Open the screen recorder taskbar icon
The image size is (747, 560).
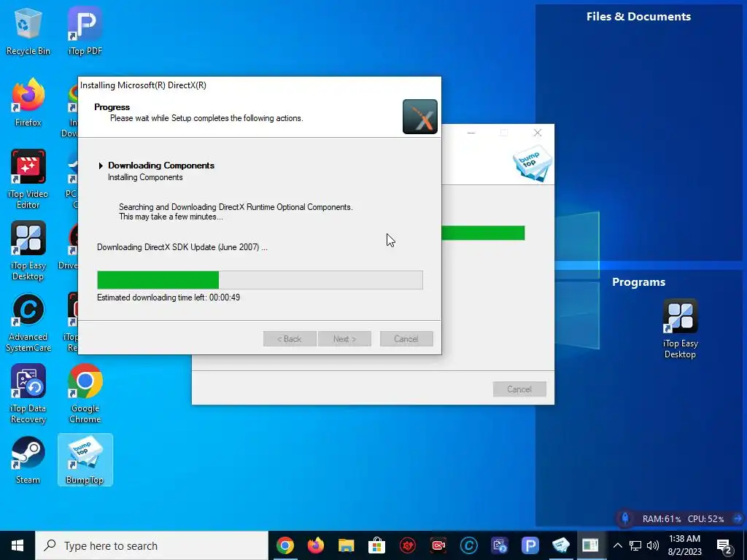438,545
